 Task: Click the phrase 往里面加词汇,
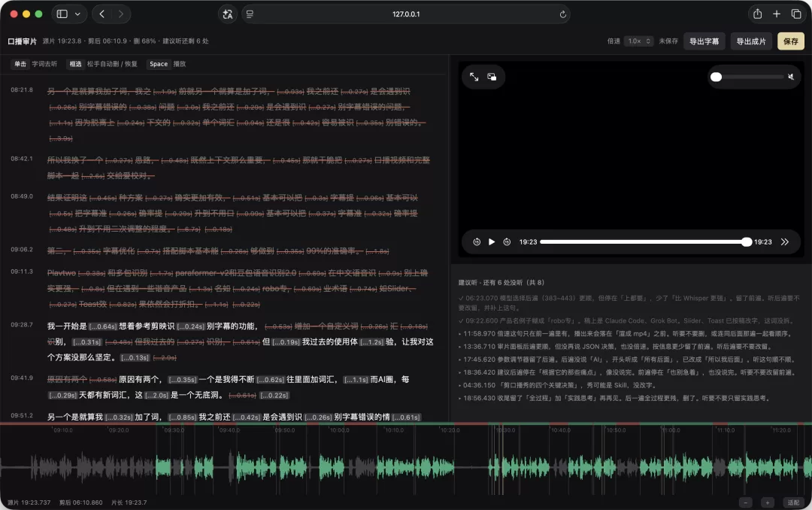click(312, 380)
